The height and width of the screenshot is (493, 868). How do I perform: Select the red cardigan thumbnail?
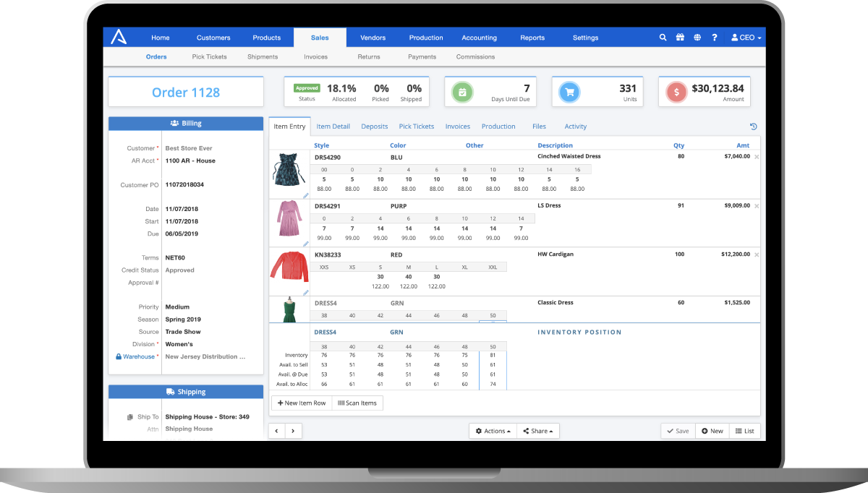point(289,267)
